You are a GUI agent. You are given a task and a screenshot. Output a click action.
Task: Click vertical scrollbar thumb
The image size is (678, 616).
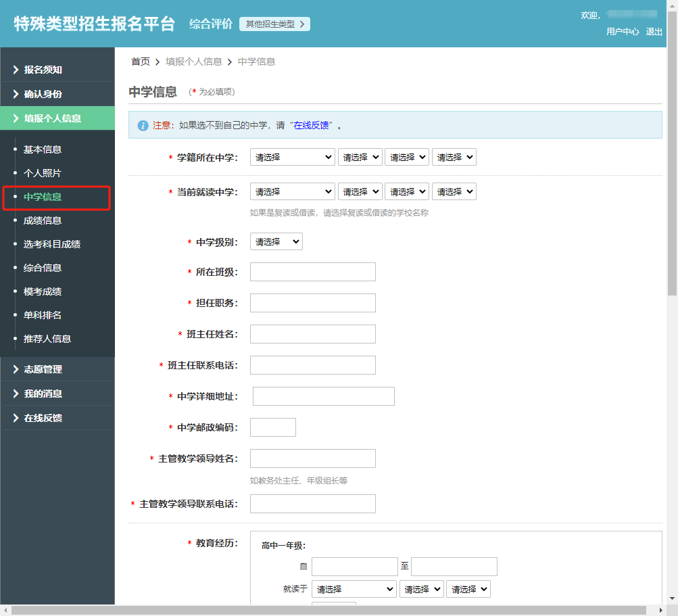tap(672, 153)
